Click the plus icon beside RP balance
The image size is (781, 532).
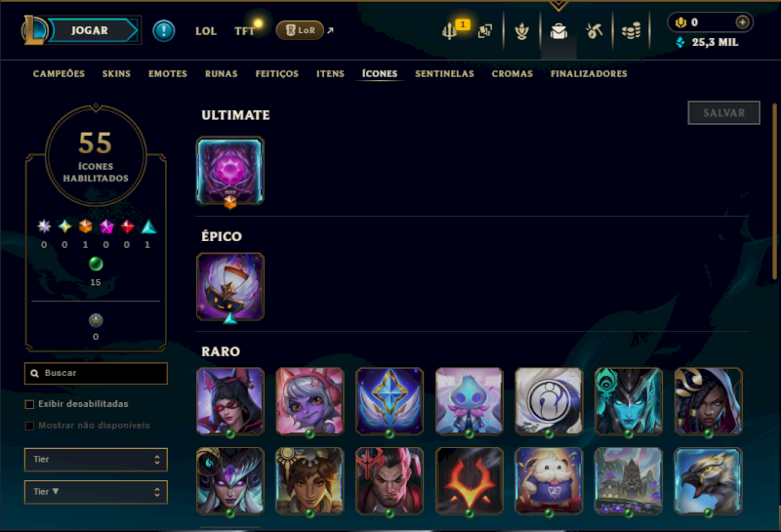tap(742, 22)
